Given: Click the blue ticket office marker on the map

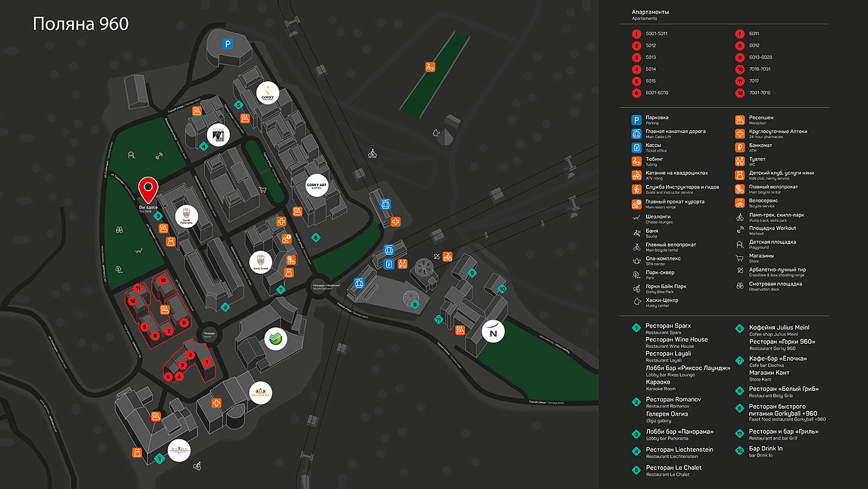Looking at the screenshot, I should [x=389, y=264].
